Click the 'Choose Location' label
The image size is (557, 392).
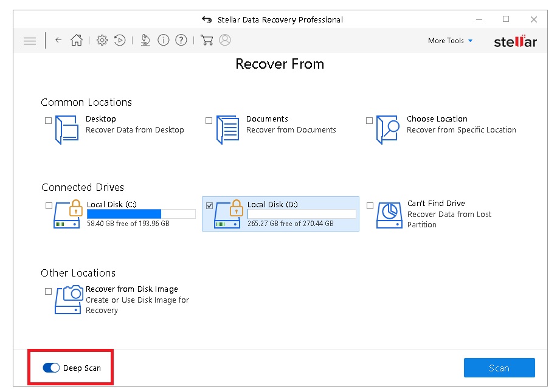(x=437, y=119)
